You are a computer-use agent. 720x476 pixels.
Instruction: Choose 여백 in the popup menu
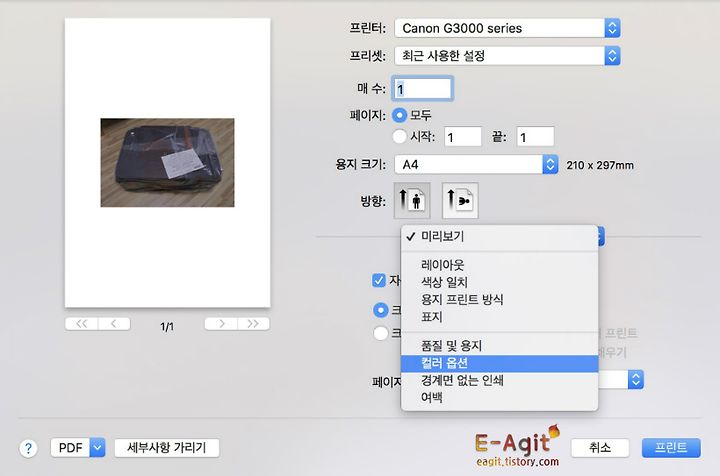[500, 398]
